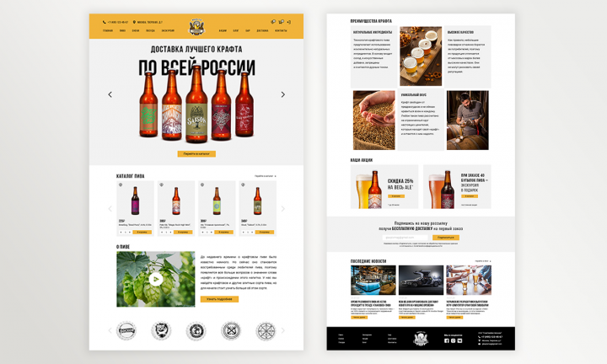The height and width of the screenshot is (364, 607).
Task: Click the map pin icon beside the Moscow address
Action: point(134,22)
